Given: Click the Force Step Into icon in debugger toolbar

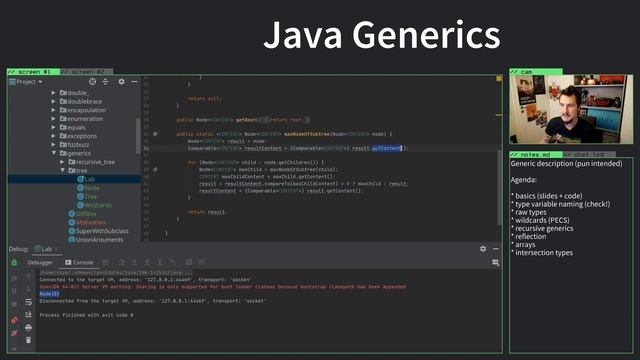Looking at the screenshot, I should tap(147, 262).
